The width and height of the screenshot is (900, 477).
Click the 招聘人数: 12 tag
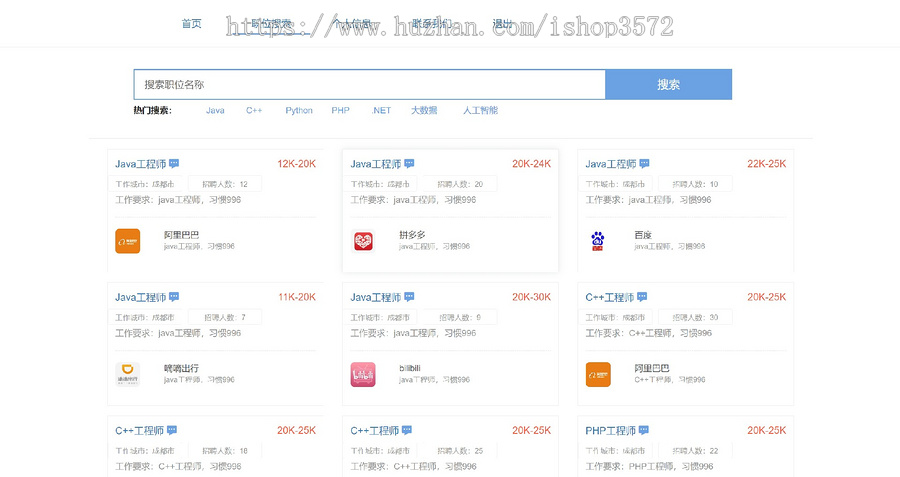[225, 184]
